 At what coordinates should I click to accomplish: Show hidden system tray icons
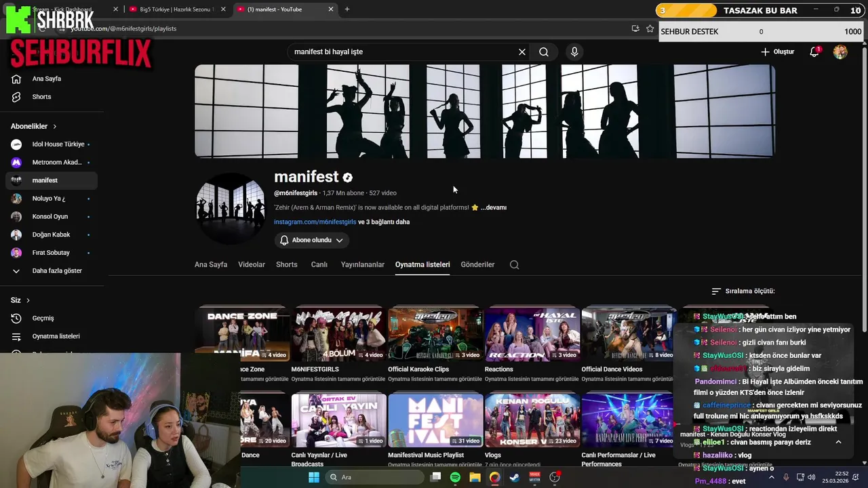pos(771,477)
